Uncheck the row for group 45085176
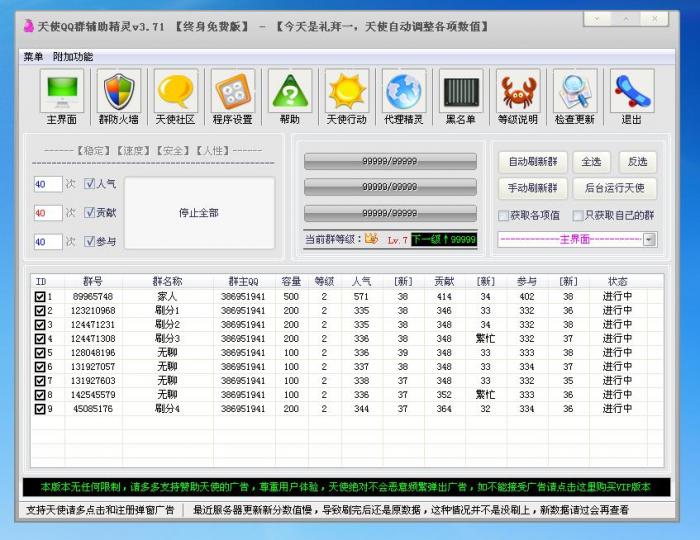Screen dimensions: 700x540 tap(40, 409)
